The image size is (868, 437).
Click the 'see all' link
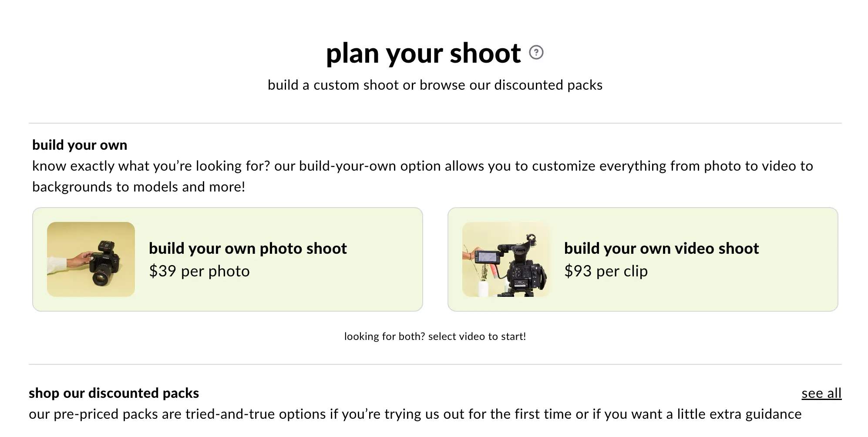(821, 393)
